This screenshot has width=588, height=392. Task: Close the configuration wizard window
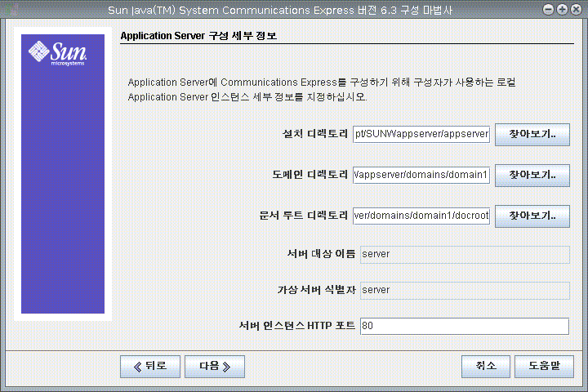pyautogui.click(x=576, y=9)
